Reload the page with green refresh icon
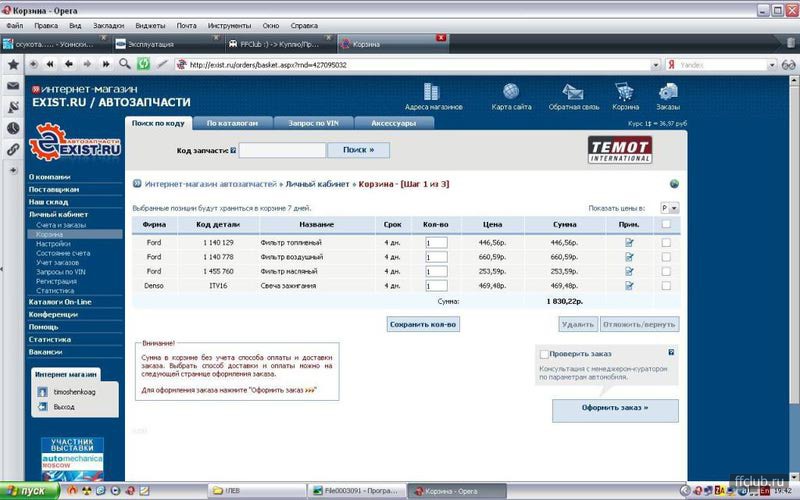This screenshot has width=800, height=500. coord(143,64)
